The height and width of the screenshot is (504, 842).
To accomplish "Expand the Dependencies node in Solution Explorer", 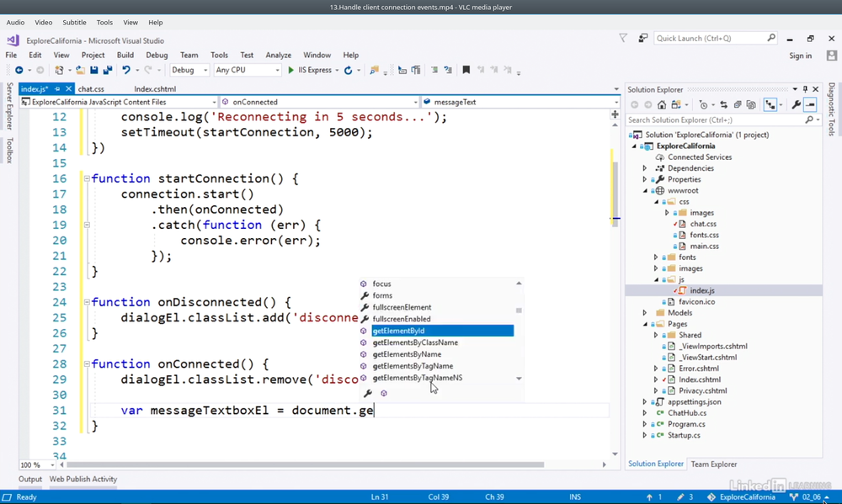I will 645,168.
